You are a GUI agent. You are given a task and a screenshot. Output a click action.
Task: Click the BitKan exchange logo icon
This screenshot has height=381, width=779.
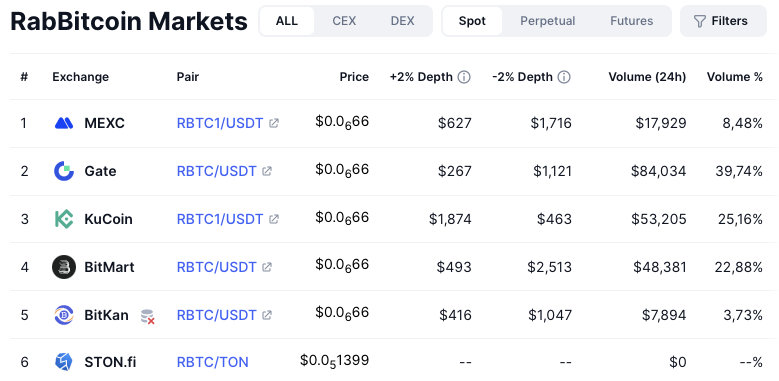[x=64, y=315]
